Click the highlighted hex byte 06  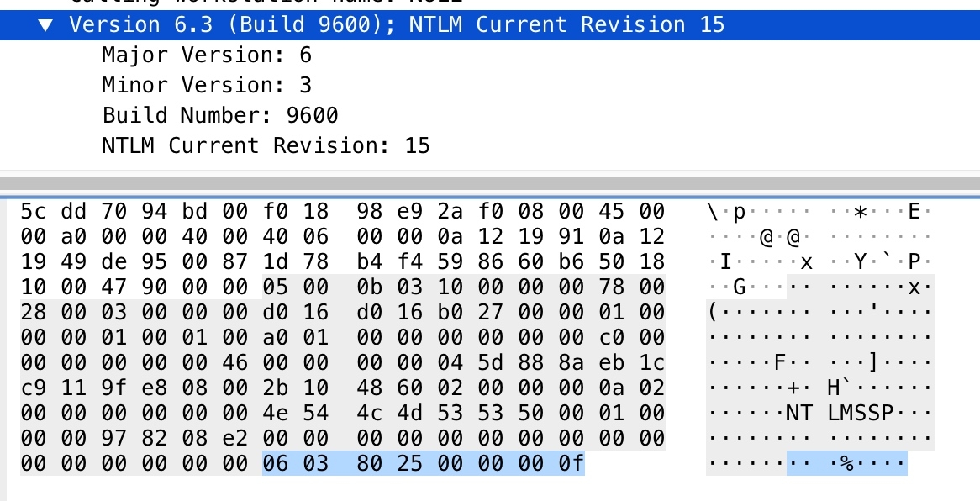point(275,463)
